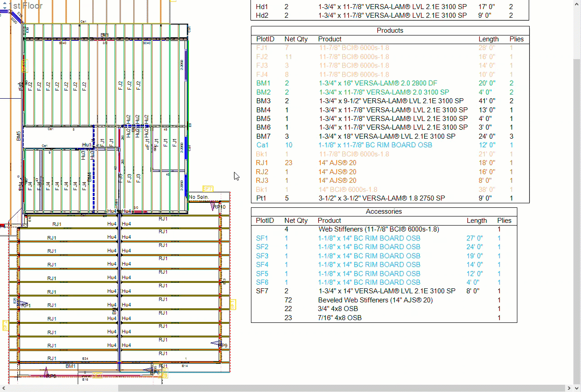Screen dimensions: 581x392
Task: Click the length value 17' 0"
Action: click(x=487, y=7)
